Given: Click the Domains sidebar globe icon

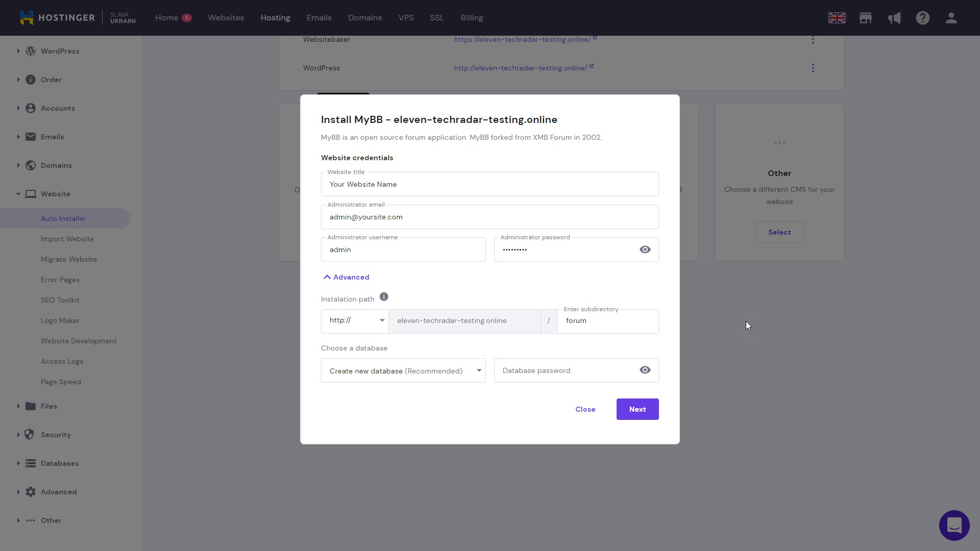Looking at the screenshot, I should (31, 165).
